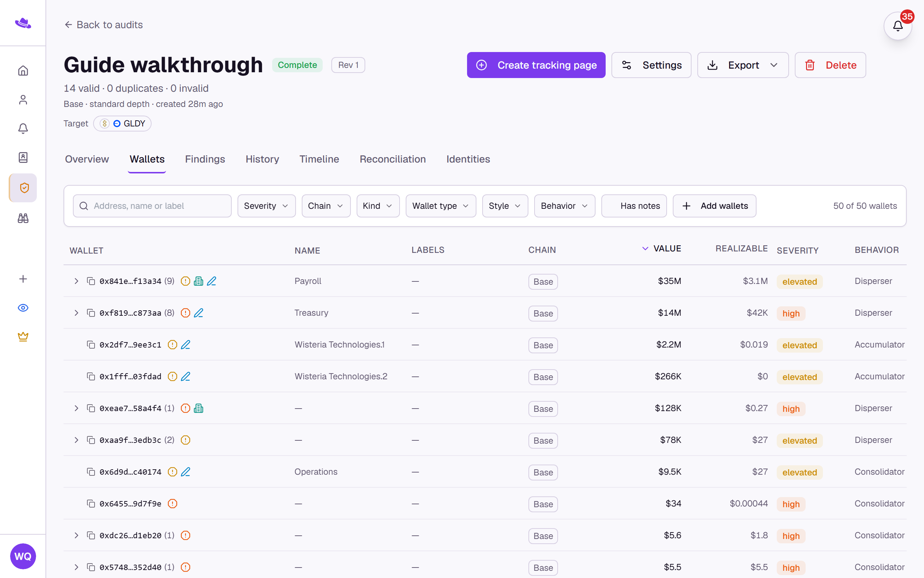Screen dimensions: 924x578
Task: Click warning icon on 0x6455…9d7f9e row
Action: pyautogui.click(x=173, y=504)
